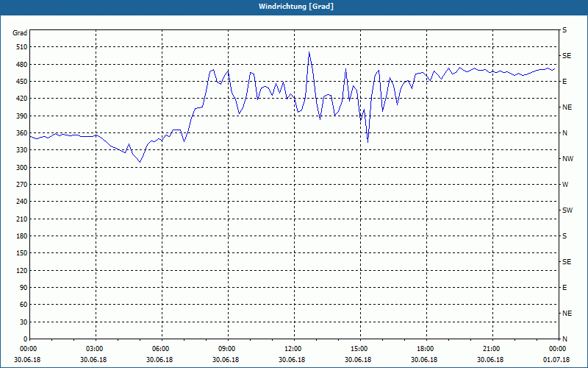588x368 pixels.
Task: Pick the 15:00 time axis label
Action: pos(360,349)
